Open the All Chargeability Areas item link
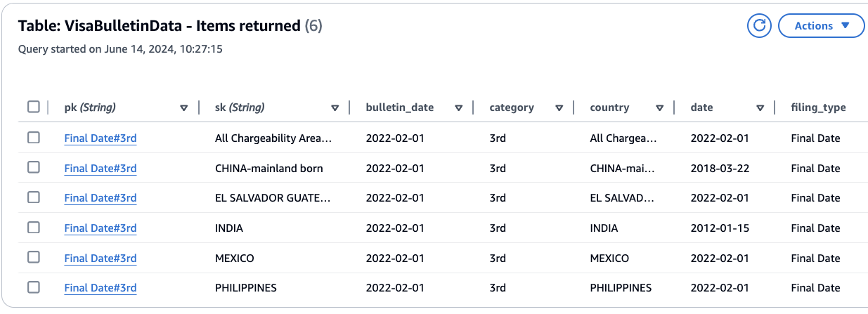The height and width of the screenshot is (314, 868). click(101, 138)
